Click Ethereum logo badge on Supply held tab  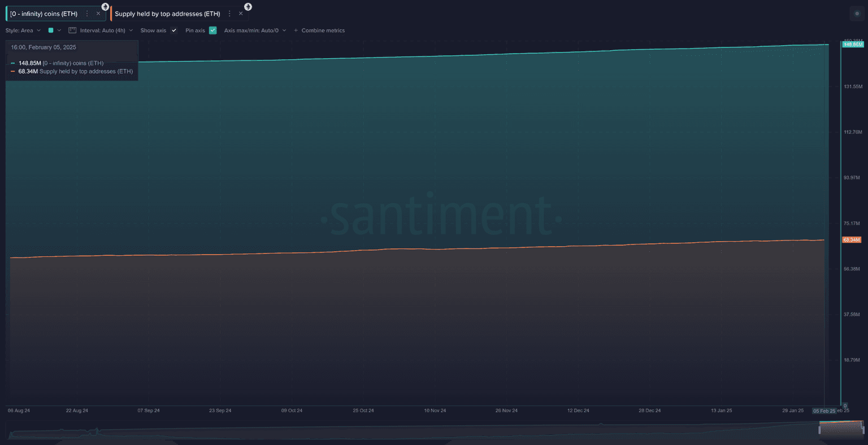click(248, 7)
